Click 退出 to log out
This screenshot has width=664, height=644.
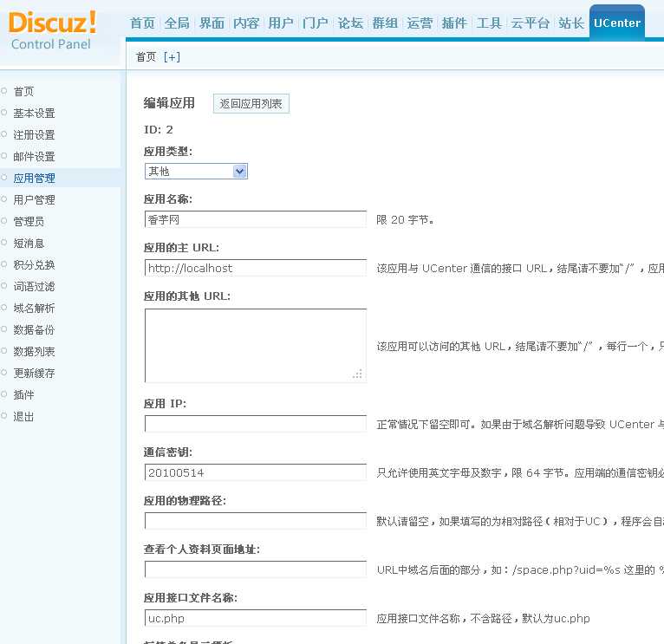[23, 416]
